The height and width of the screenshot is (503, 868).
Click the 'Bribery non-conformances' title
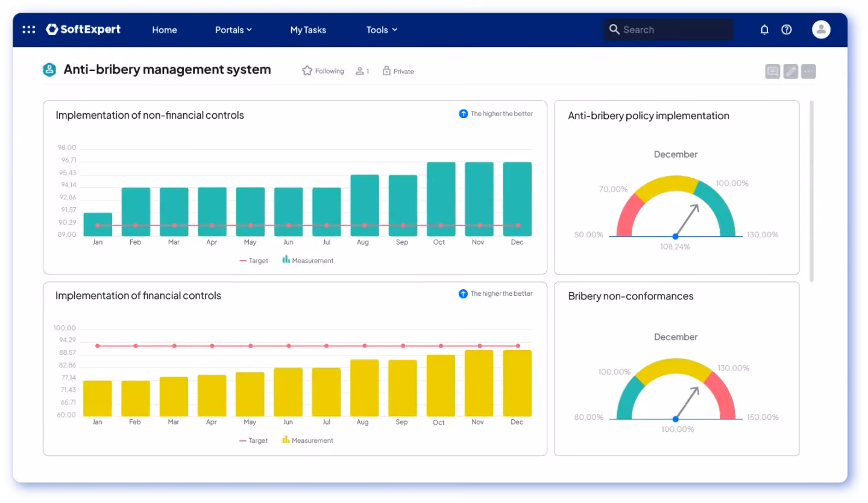(631, 296)
